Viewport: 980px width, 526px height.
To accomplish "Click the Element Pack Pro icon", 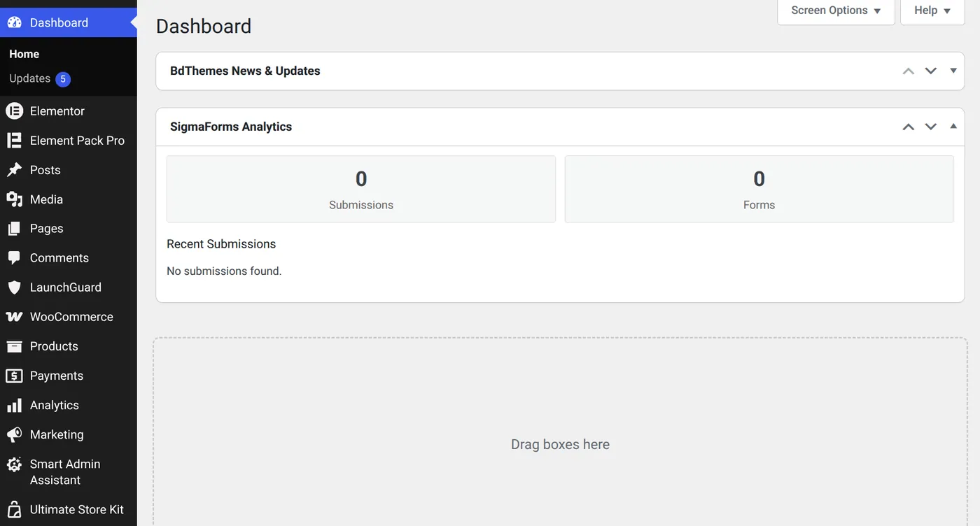I will tap(14, 140).
